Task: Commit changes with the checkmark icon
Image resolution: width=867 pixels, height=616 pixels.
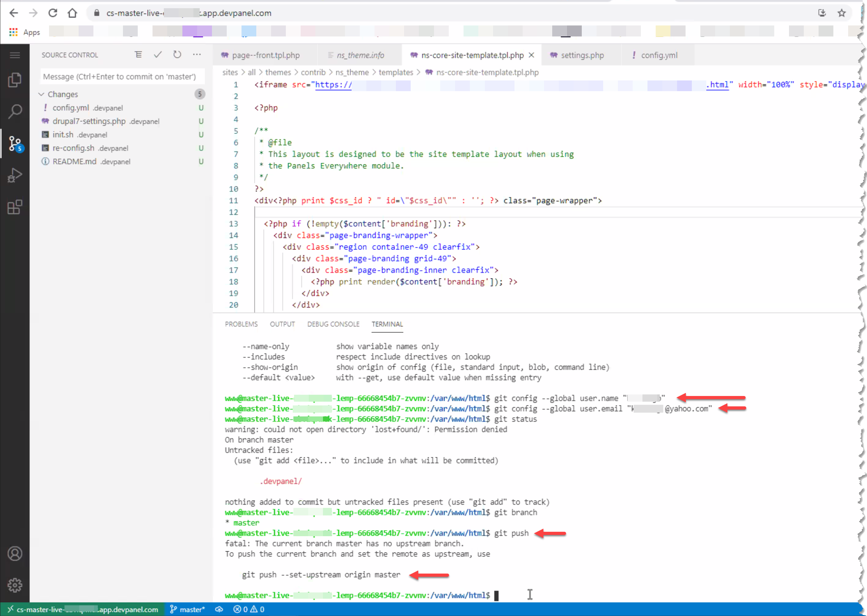Action: tap(158, 55)
